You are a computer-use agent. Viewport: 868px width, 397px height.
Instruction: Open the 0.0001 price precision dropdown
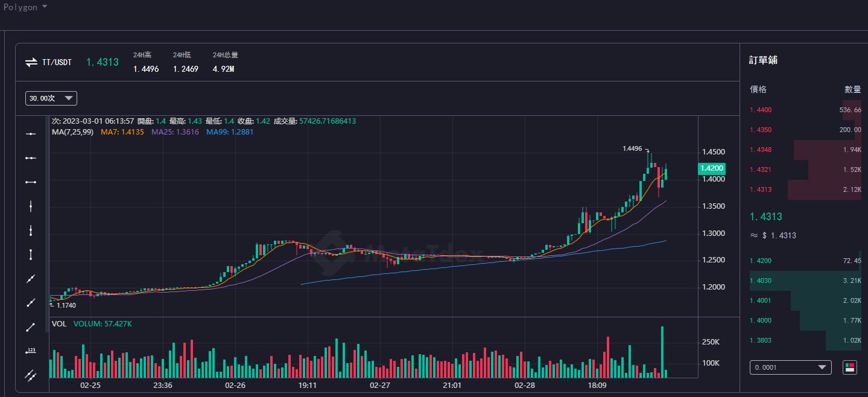click(x=790, y=367)
